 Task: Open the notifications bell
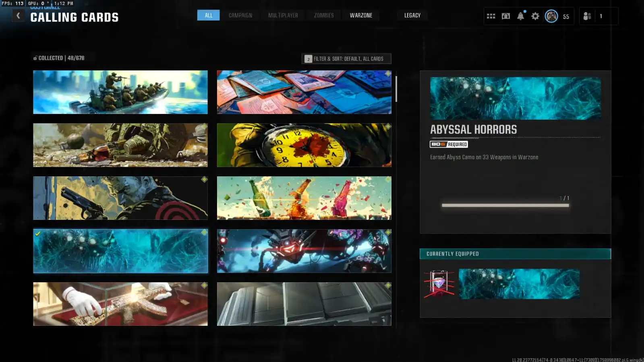[521, 16]
